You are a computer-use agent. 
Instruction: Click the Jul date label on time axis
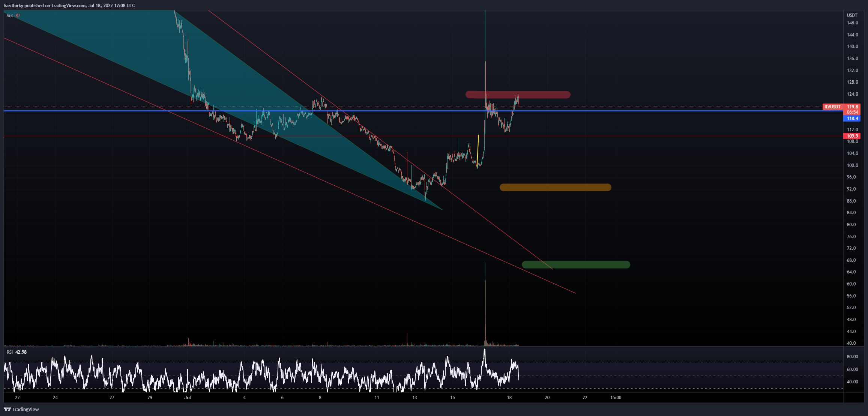[188, 398]
